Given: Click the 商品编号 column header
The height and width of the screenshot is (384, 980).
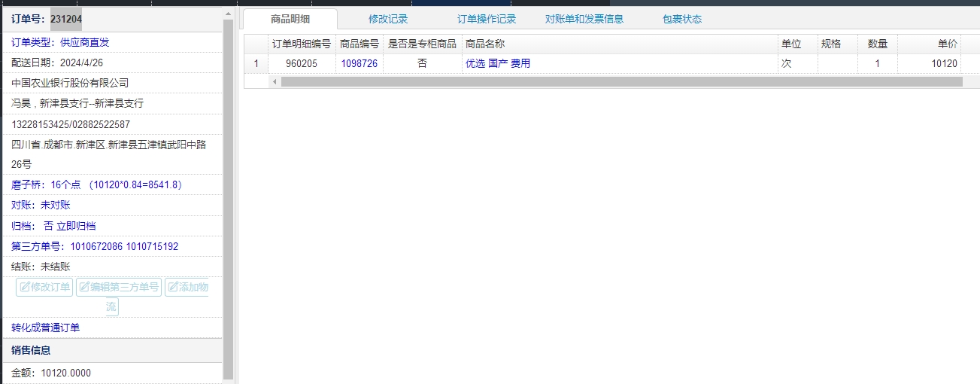Looking at the screenshot, I should (x=360, y=44).
